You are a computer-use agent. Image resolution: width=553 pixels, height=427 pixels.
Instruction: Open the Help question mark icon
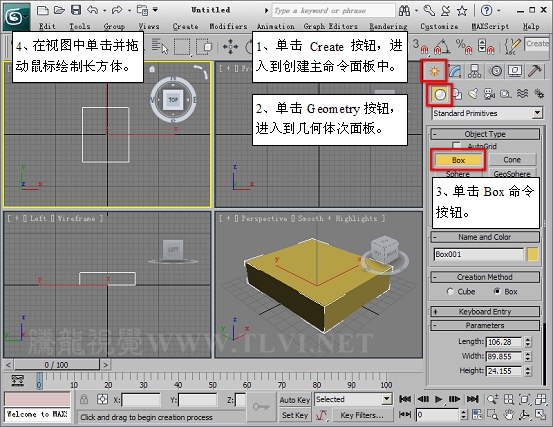486,11
